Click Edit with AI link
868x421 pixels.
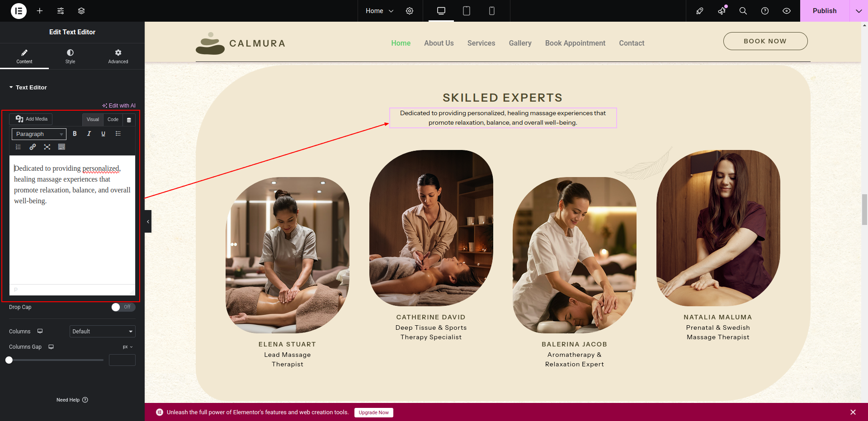pyautogui.click(x=119, y=106)
